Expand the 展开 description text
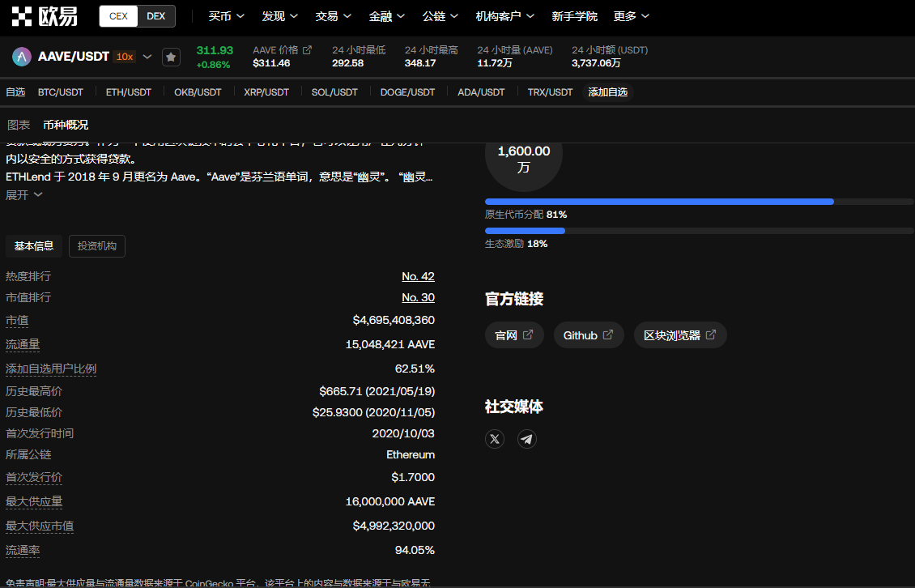Viewport: 915px width, 588px height. pos(24,194)
